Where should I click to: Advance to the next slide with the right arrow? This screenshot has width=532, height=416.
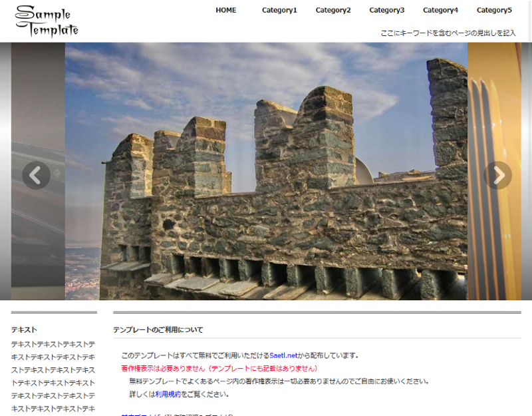tap(497, 175)
